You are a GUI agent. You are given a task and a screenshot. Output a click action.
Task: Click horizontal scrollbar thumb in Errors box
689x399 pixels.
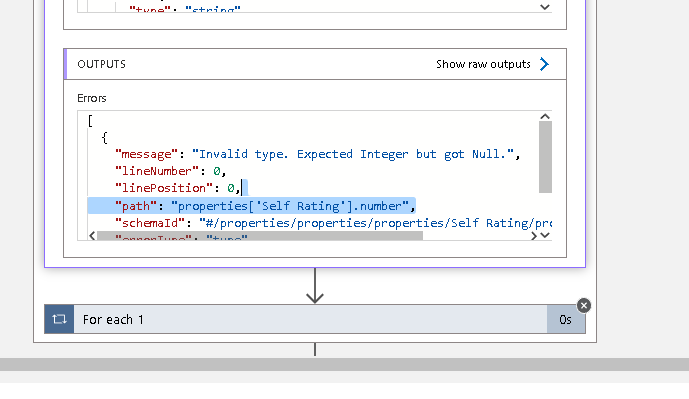[x=260, y=236]
